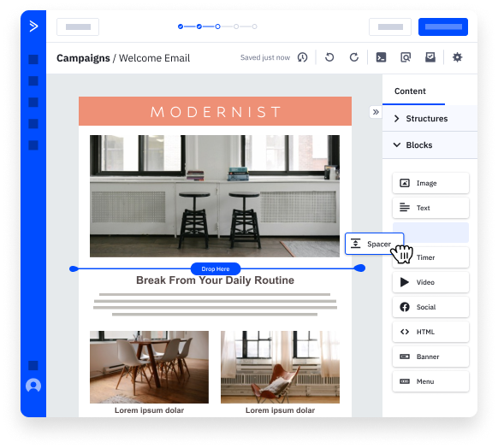
Task: Jump to the last progress step
Action: 254,27
